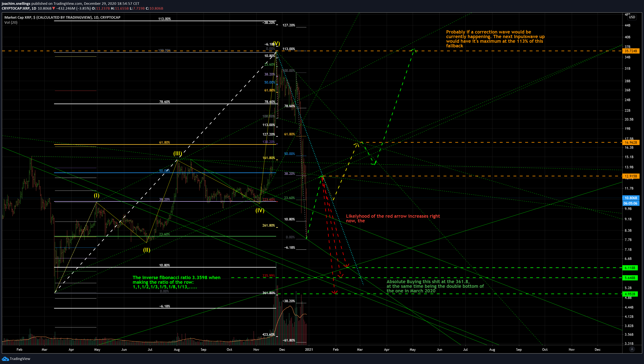Click the 3.31B price axis value

coord(629,344)
